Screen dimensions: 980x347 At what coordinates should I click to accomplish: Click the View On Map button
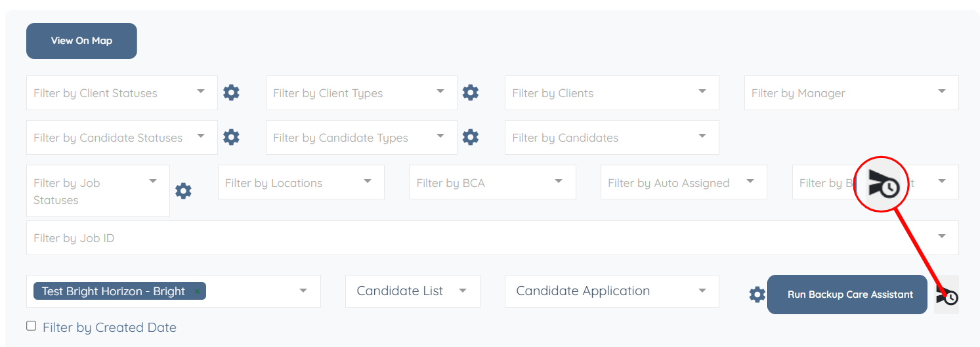coord(81,41)
